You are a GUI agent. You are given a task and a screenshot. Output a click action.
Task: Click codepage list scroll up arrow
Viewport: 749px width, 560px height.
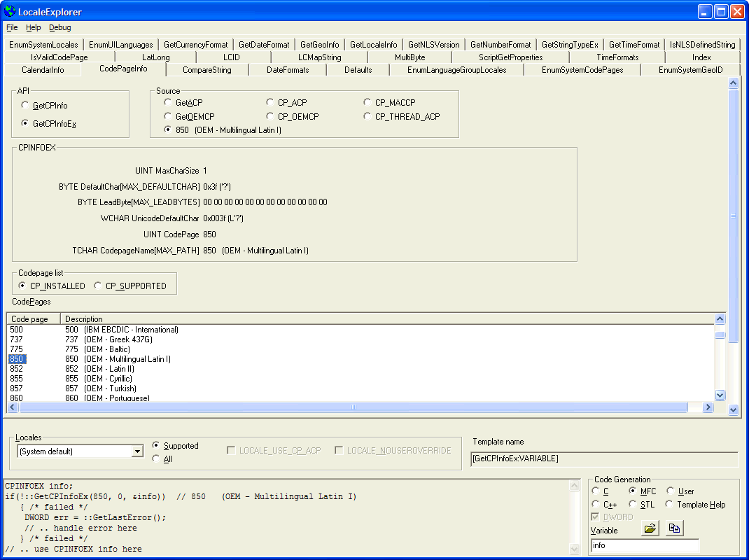point(720,318)
